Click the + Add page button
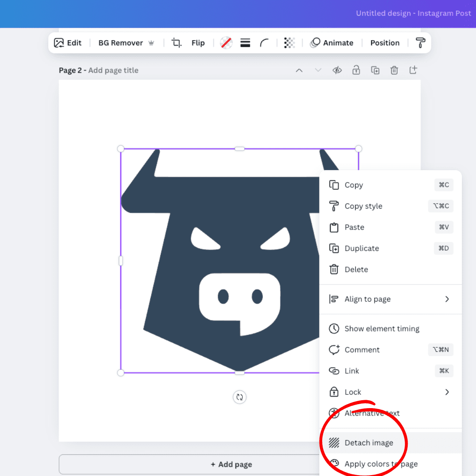The height and width of the screenshot is (476, 476). click(x=231, y=464)
